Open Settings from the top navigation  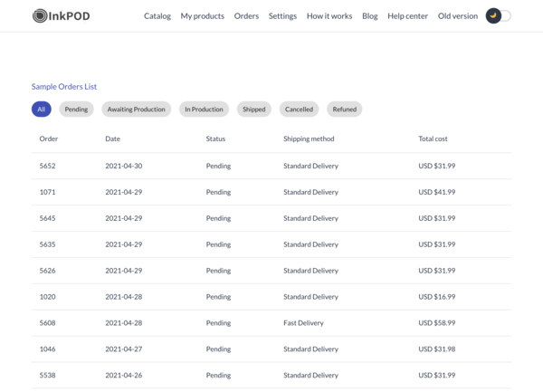282,16
